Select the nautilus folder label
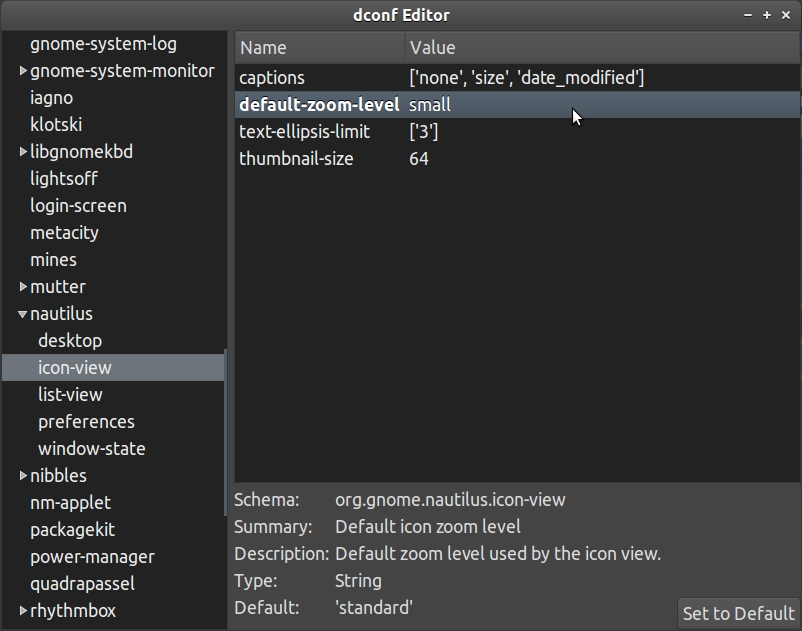The width and height of the screenshot is (802, 631). coord(61,313)
